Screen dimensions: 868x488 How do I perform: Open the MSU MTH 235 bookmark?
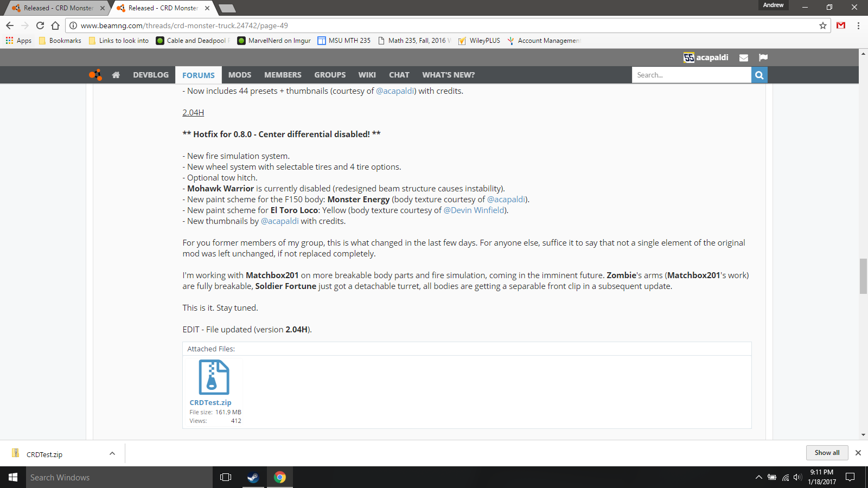click(344, 41)
